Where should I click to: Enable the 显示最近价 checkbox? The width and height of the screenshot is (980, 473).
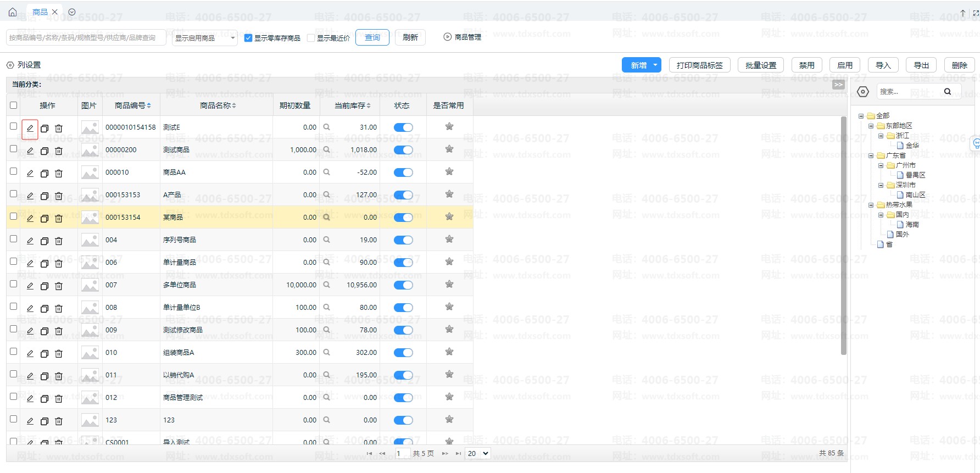pos(311,38)
